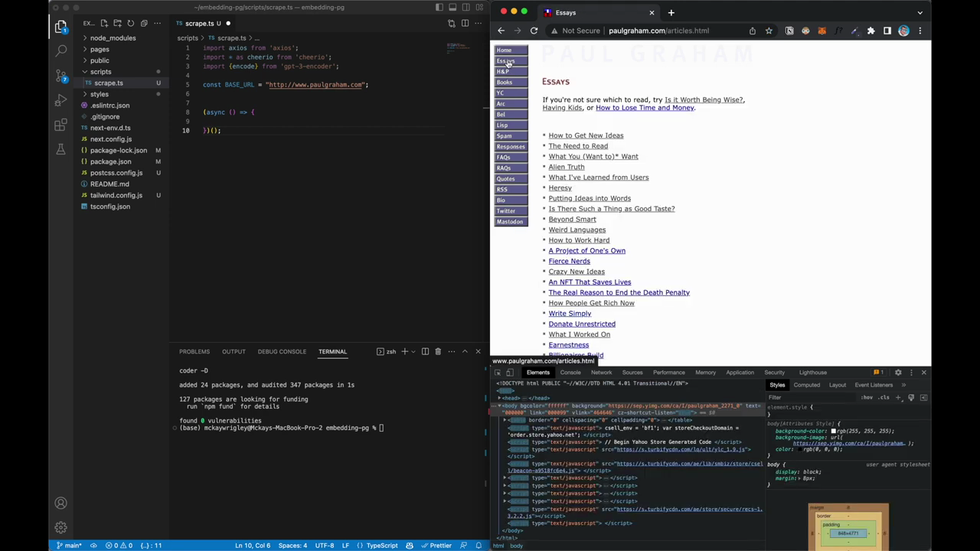Expand the pages folder
980x551 pixels.
pyautogui.click(x=100, y=49)
